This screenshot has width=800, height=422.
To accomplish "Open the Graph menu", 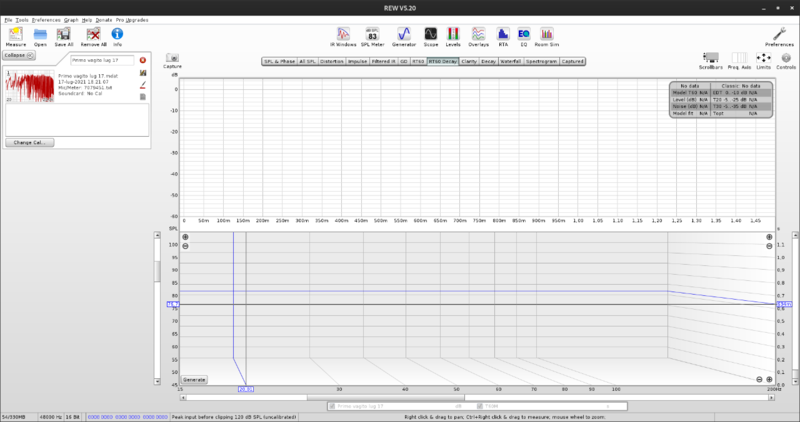I will [71, 20].
